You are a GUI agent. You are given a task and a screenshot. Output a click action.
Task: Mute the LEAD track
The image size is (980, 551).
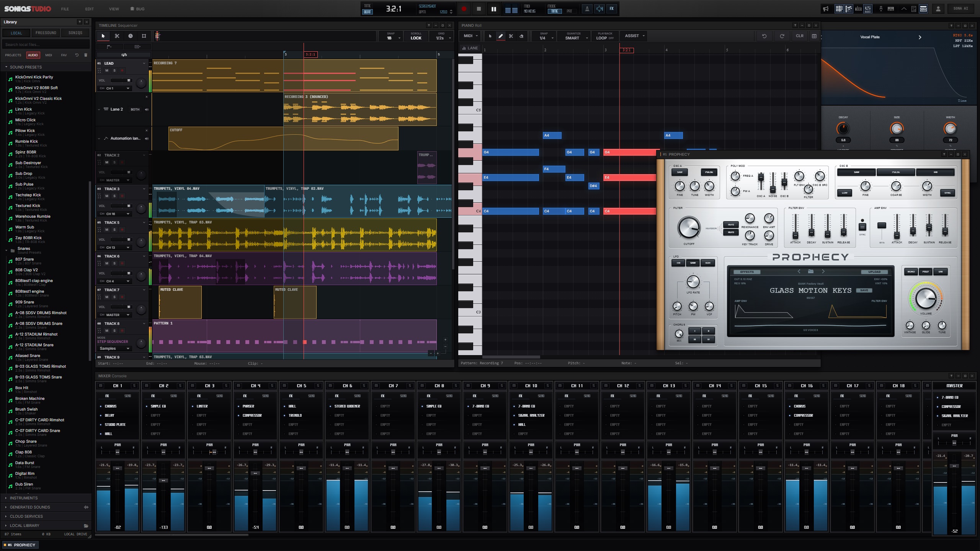(x=107, y=70)
